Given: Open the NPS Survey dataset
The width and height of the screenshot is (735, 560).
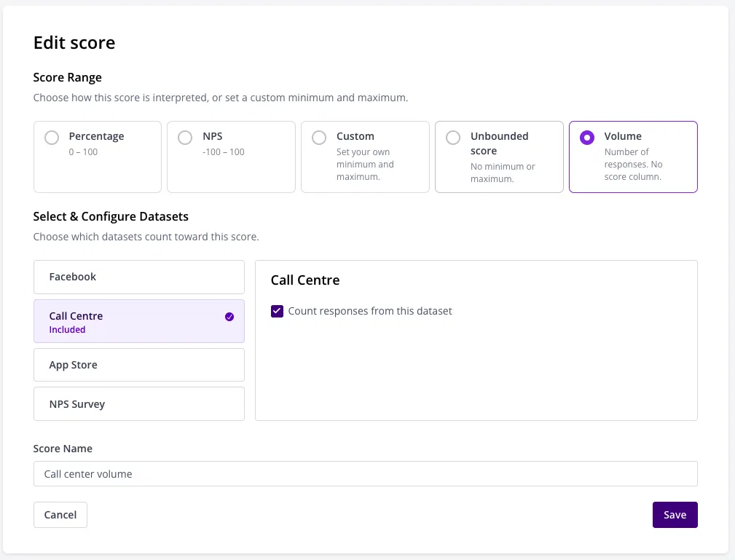Looking at the screenshot, I should point(138,404).
